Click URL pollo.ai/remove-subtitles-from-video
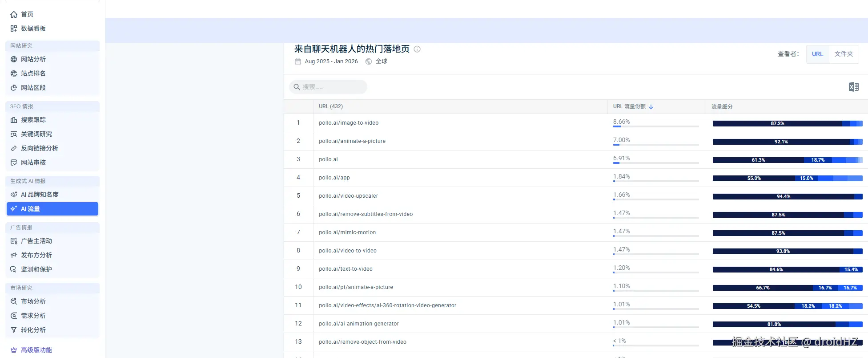This screenshot has width=868, height=358. point(366,214)
